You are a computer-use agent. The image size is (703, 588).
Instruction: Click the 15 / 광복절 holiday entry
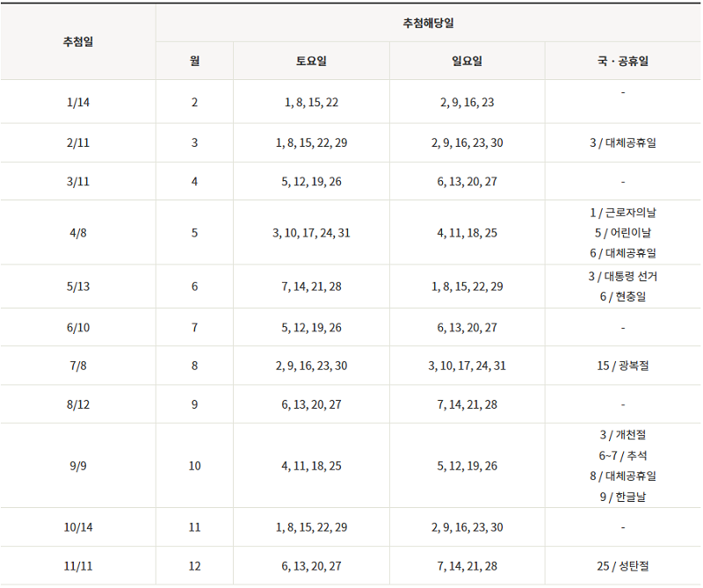(x=622, y=366)
